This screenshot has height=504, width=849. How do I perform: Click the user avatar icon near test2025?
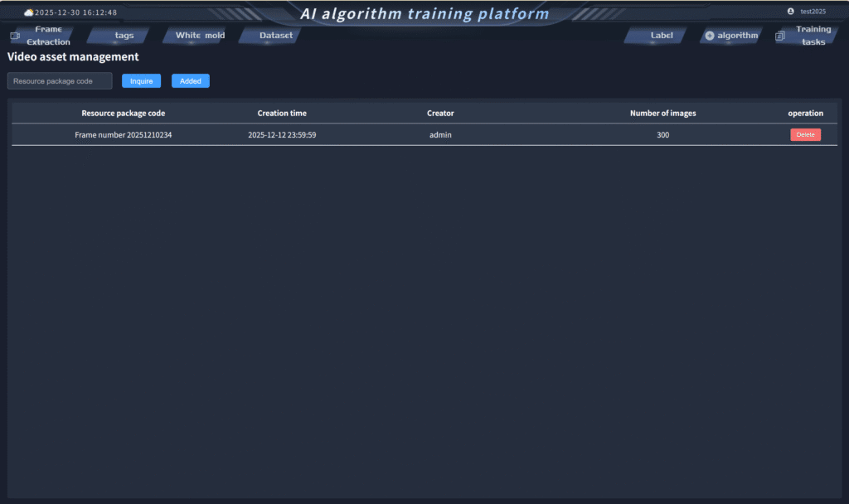tap(790, 12)
